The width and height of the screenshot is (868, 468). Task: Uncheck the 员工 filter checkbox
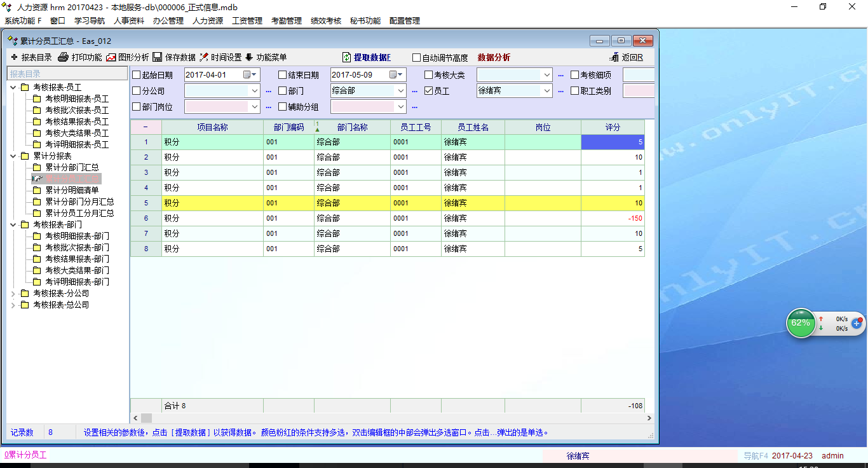(x=429, y=91)
